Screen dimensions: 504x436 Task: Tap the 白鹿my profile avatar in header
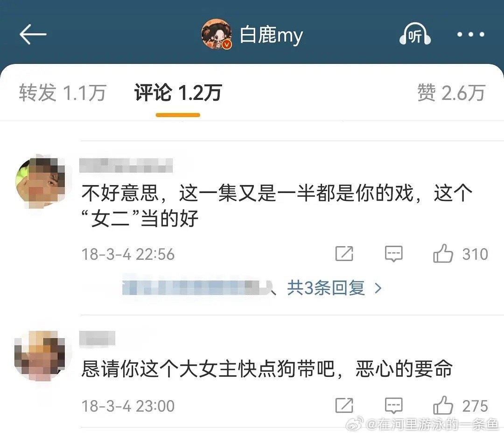pyautogui.click(x=217, y=34)
